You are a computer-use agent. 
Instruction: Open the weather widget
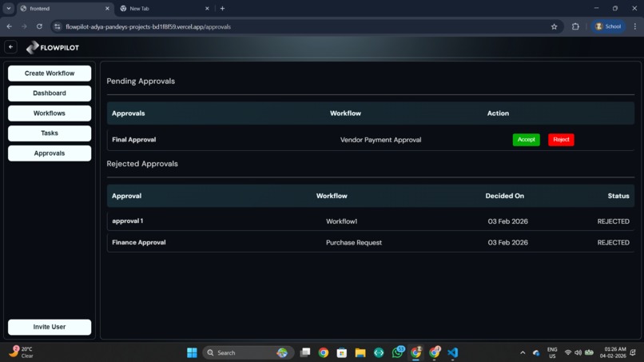coord(22,352)
